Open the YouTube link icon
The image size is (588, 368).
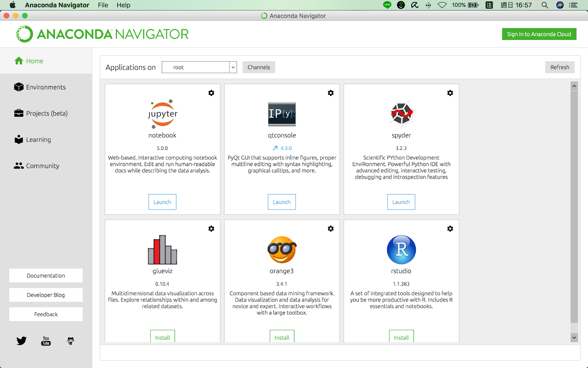click(46, 341)
